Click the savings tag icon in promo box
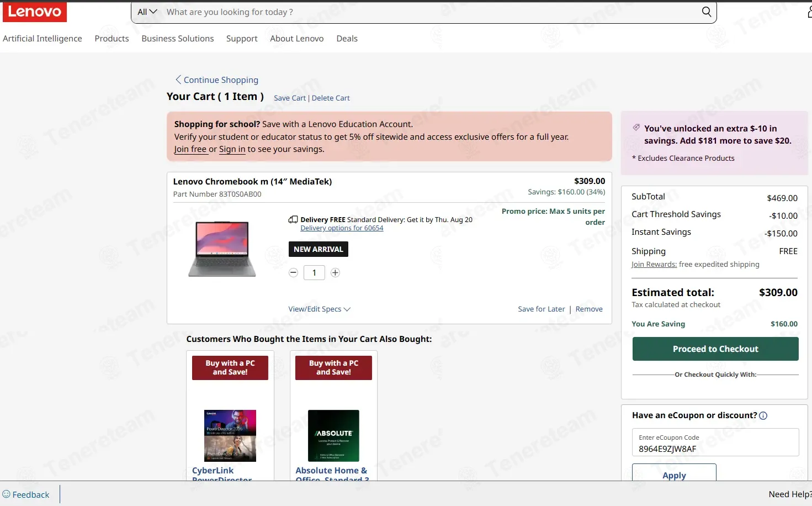 click(636, 128)
